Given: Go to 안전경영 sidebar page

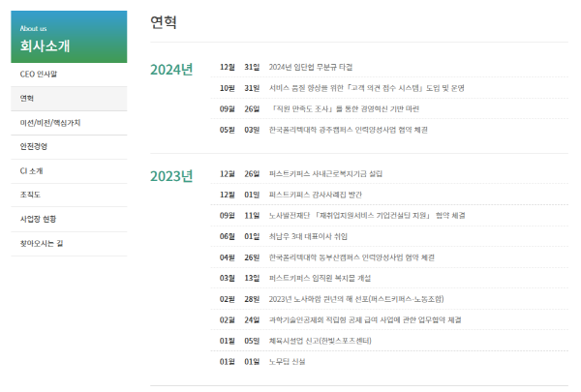Looking at the screenshot, I should (x=69, y=147).
